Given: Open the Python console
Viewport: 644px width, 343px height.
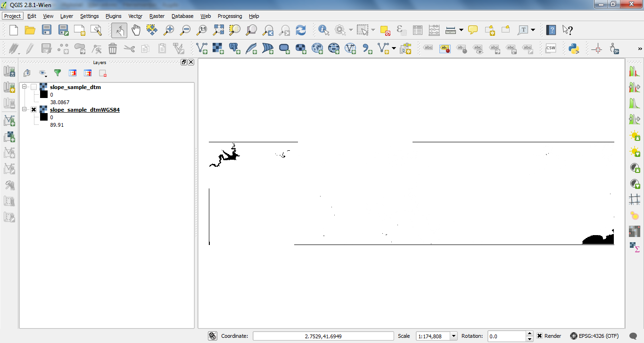Looking at the screenshot, I should [574, 48].
